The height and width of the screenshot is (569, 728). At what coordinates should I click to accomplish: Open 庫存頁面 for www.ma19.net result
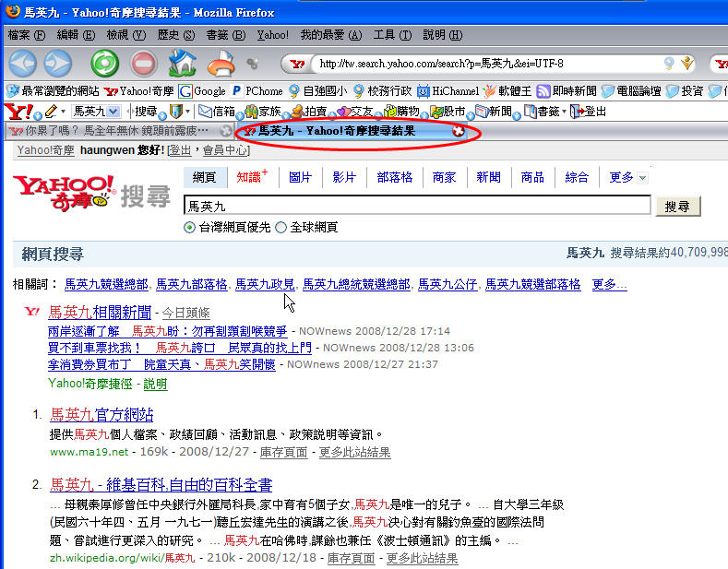[283, 452]
